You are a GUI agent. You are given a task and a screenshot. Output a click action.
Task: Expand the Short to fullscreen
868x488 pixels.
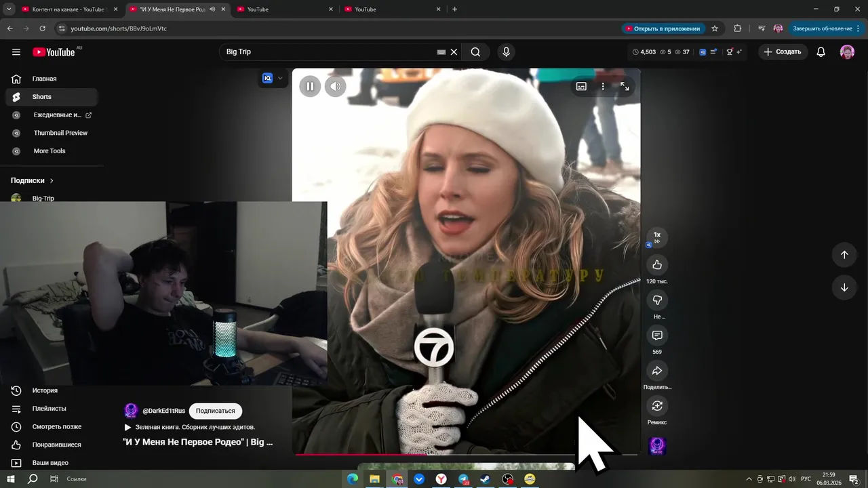click(x=625, y=86)
